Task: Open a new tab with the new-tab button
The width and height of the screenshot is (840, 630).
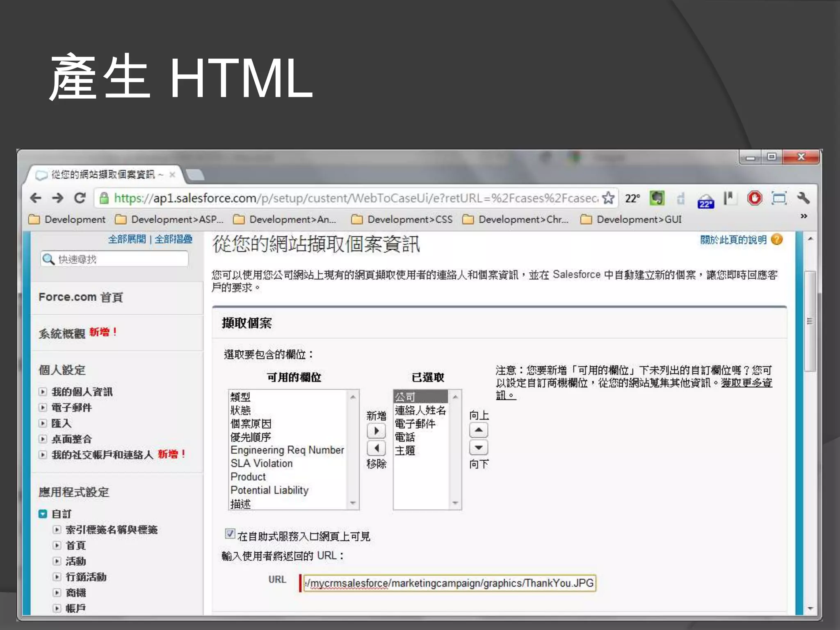Action: (x=195, y=175)
